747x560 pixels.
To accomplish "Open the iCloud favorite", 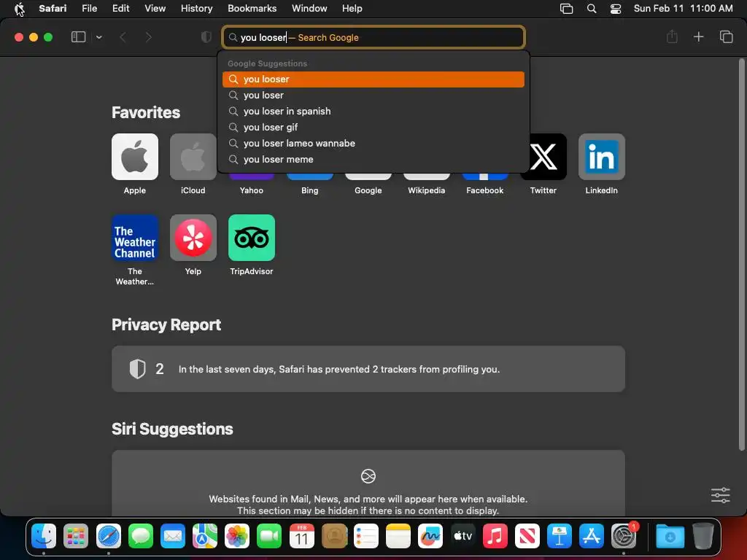I will 193,157.
